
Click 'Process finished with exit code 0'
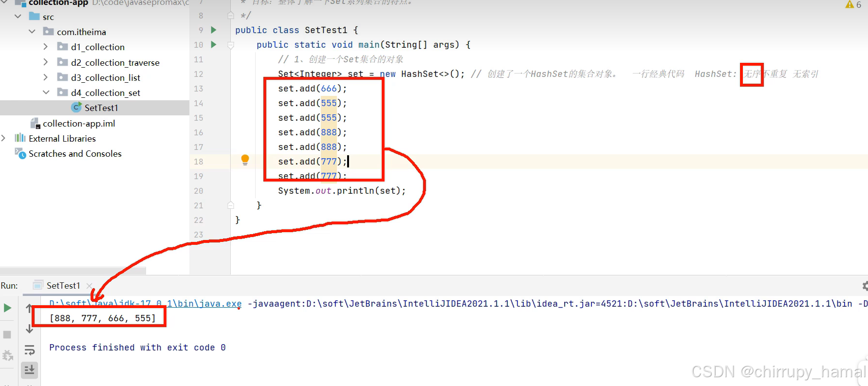[137, 348]
